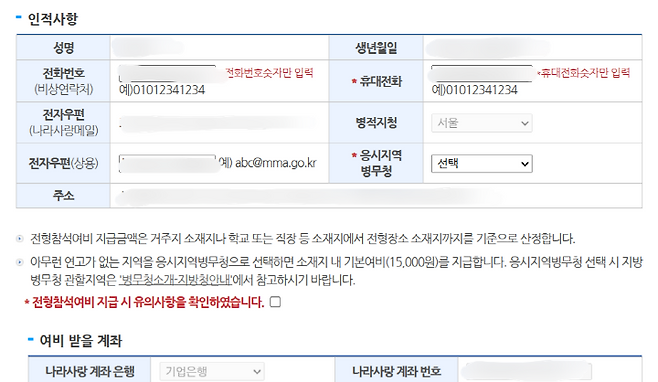Click the 나라사랑 계좌 번호 label

[x=397, y=371]
